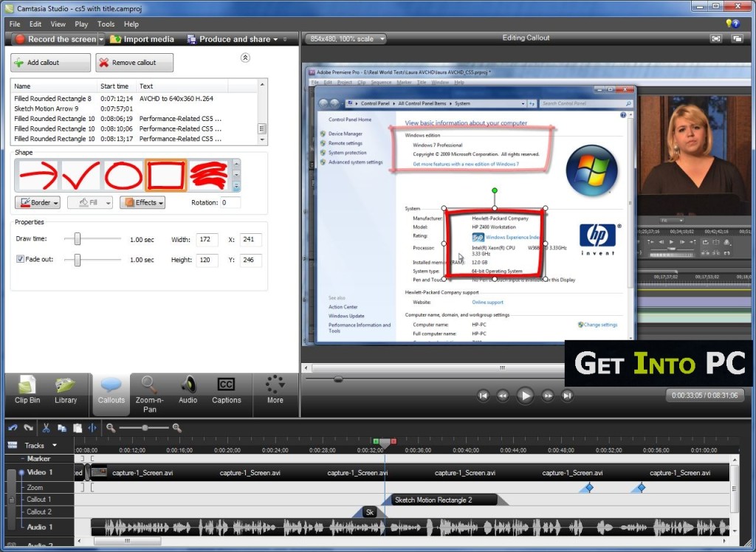The width and height of the screenshot is (756, 552).
Task: Click the timeline zoom-in magnifier
Action: (177, 427)
